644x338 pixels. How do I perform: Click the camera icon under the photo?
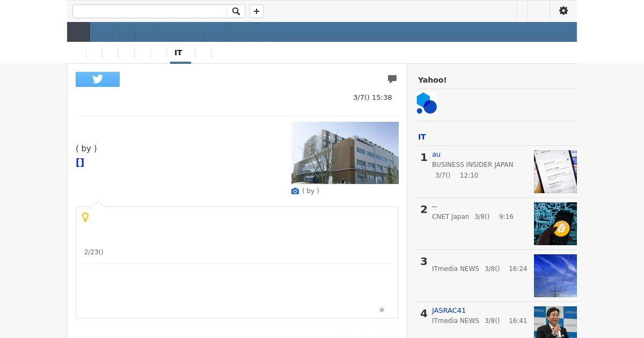(295, 191)
